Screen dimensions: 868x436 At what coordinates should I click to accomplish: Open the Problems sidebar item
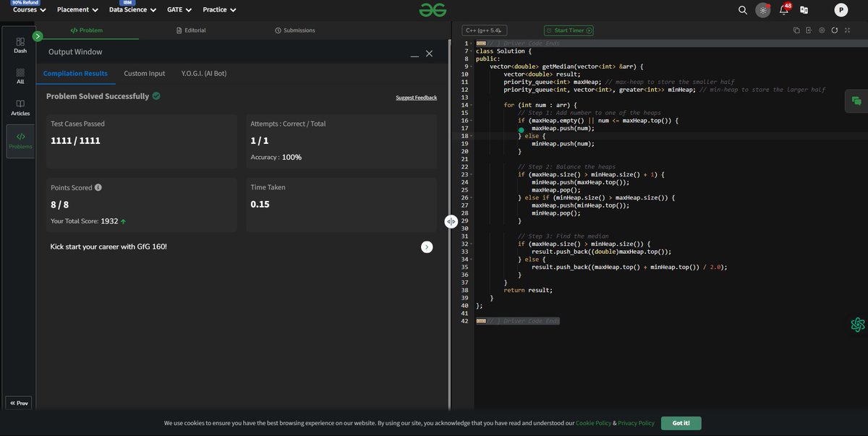(20, 141)
